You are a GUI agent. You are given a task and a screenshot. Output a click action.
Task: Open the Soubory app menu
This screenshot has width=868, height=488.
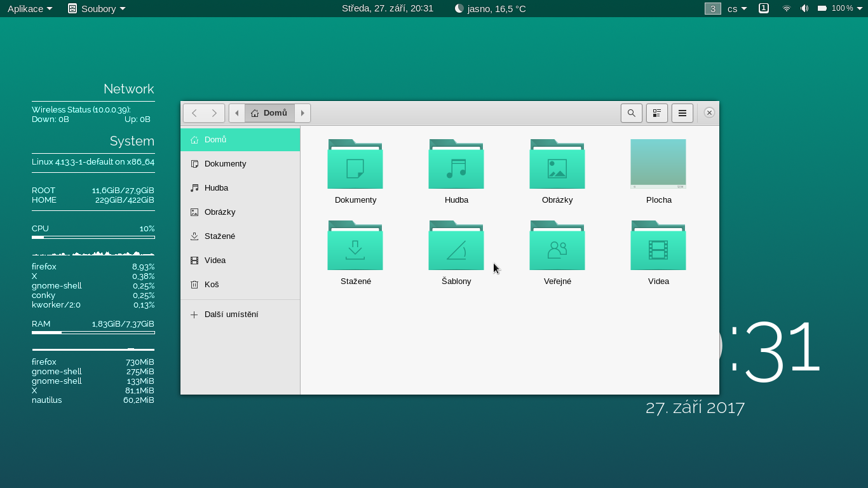tap(97, 8)
